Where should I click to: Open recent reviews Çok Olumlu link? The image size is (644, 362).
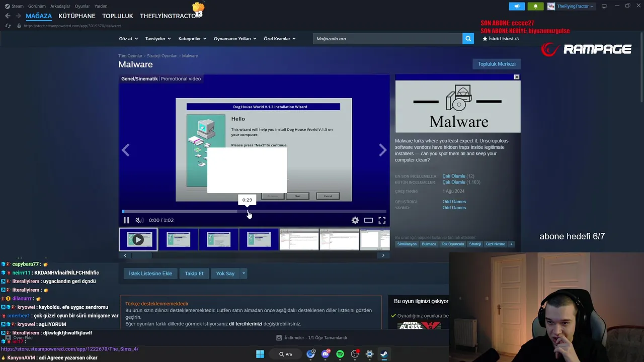tap(454, 176)
